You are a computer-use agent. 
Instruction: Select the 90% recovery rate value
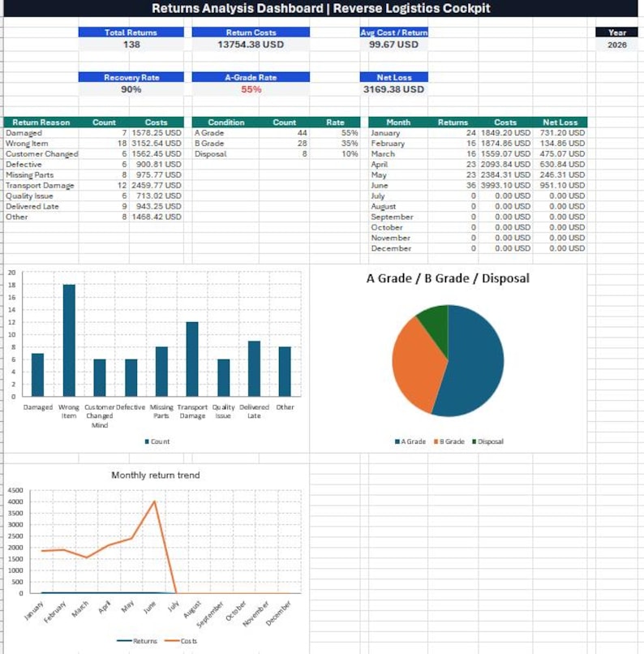131,89
